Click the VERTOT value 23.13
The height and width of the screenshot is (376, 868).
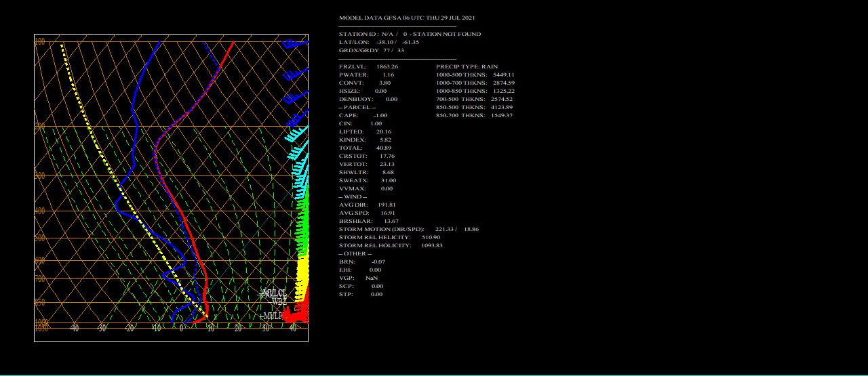tap(387, 164)
